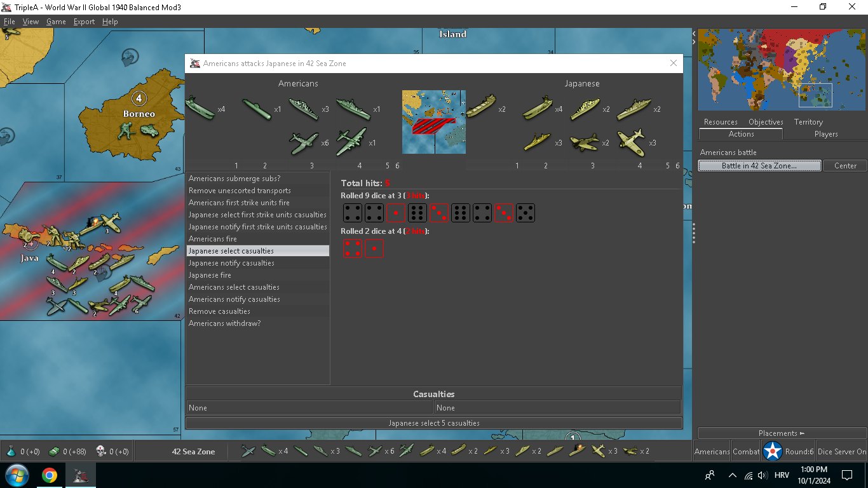
Task: Switch to the Territory tab
Action: [808, 122]
